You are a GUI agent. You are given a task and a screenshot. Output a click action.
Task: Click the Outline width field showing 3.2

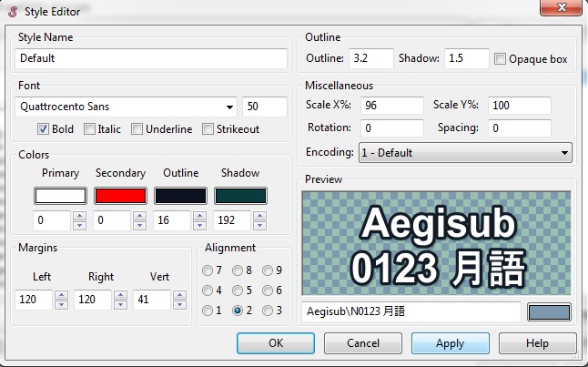tap(371, 58)
